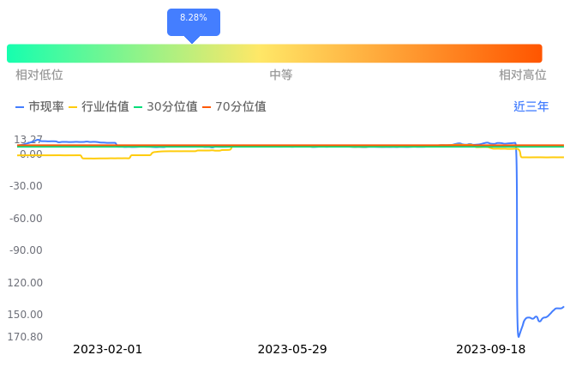Click the blue line's lowest trough point

tap(519, 336)
